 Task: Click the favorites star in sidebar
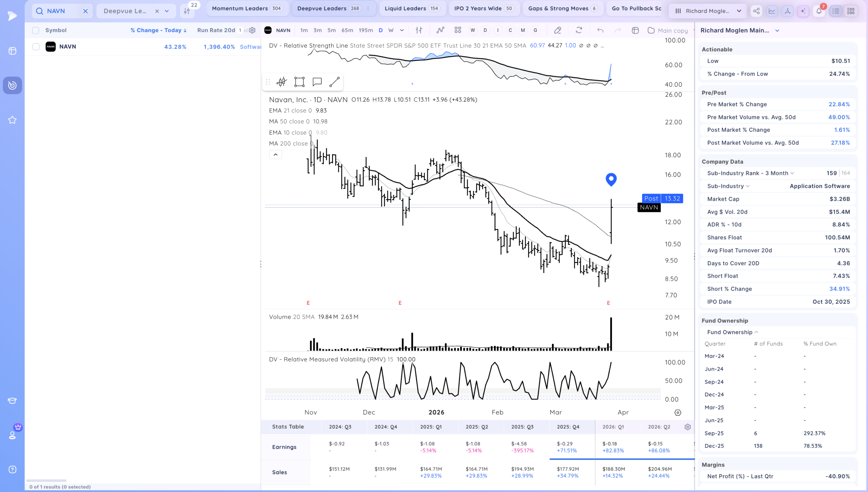point(12,120)
